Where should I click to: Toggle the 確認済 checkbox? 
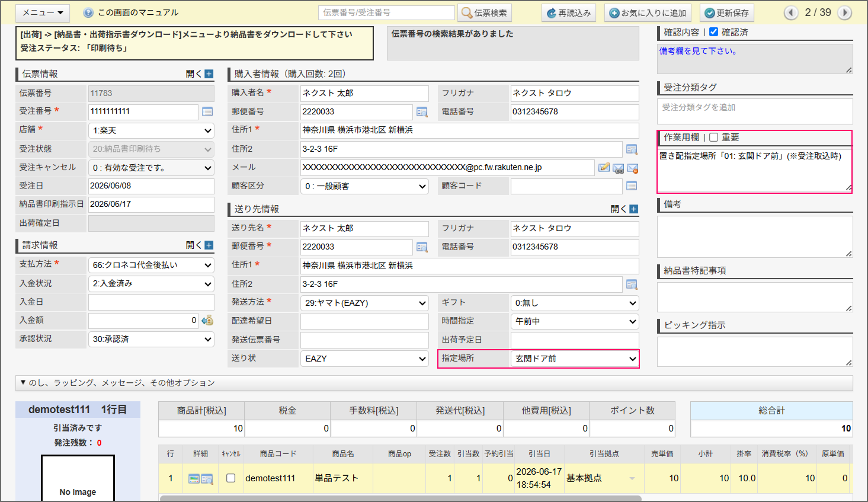[713, 32]
